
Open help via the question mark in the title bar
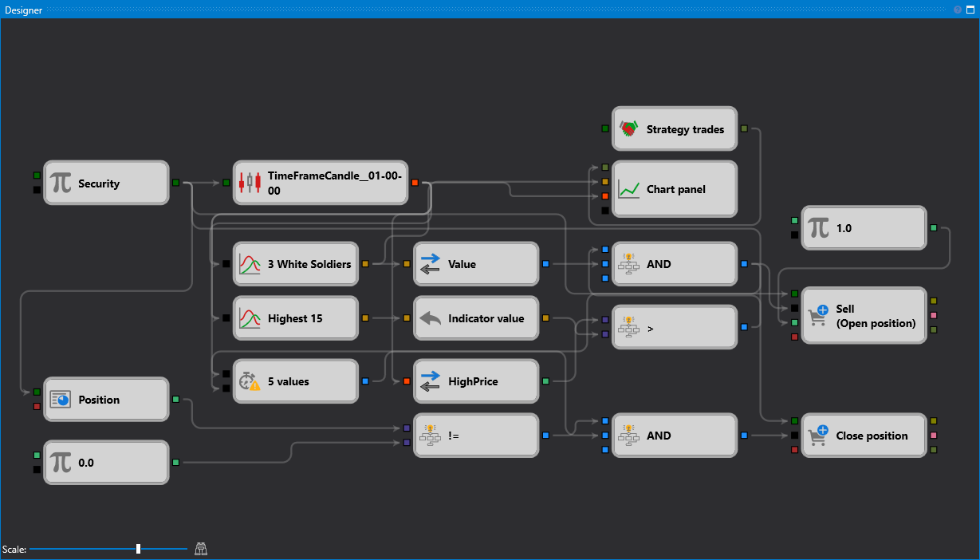tap(956, 10)
